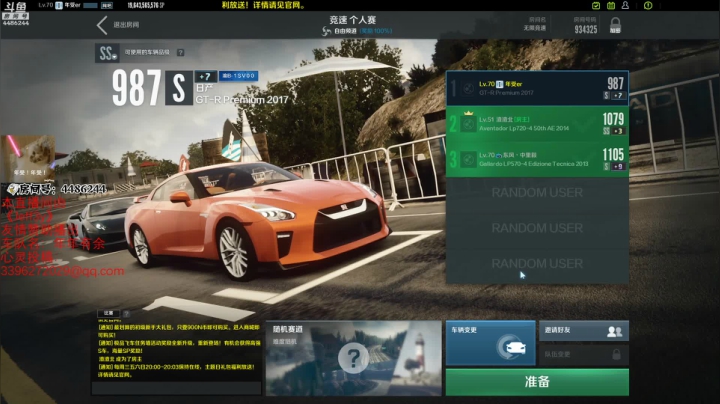
Task: Click the room lock padlock icon
Action: click(x=615, y=25)
